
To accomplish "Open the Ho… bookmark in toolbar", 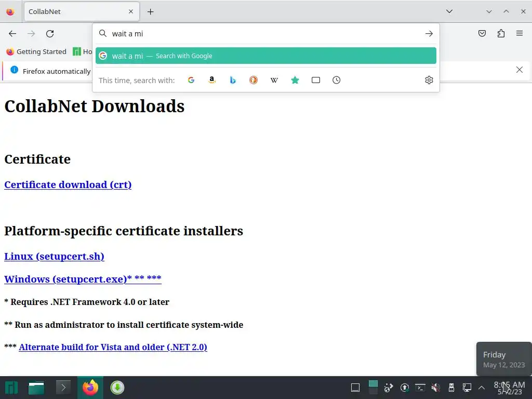I will click(83, 51).
